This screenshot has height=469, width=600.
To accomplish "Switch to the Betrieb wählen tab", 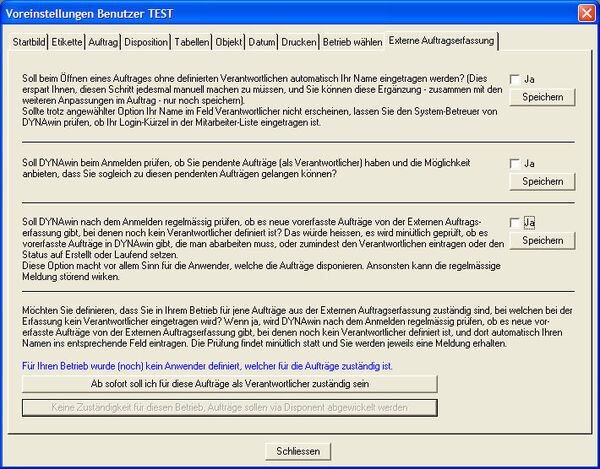I will (x=351, y=44).
